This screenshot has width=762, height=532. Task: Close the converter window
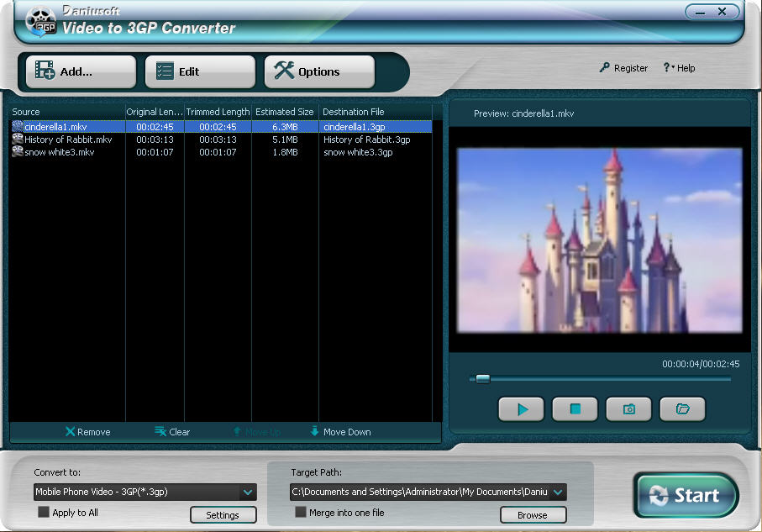click(723, 12)
